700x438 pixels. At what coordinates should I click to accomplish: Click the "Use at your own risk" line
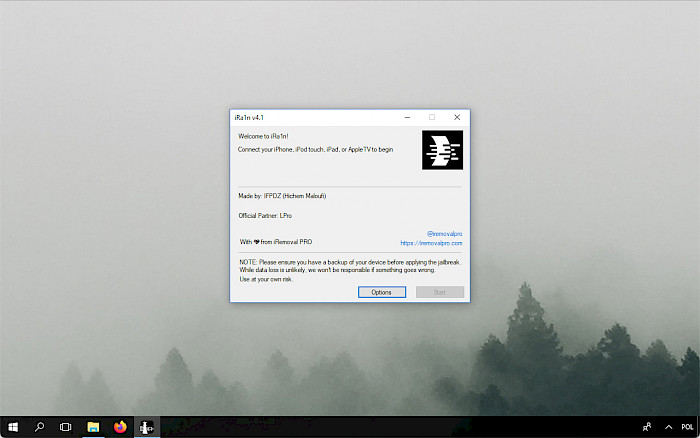(266, 279)
